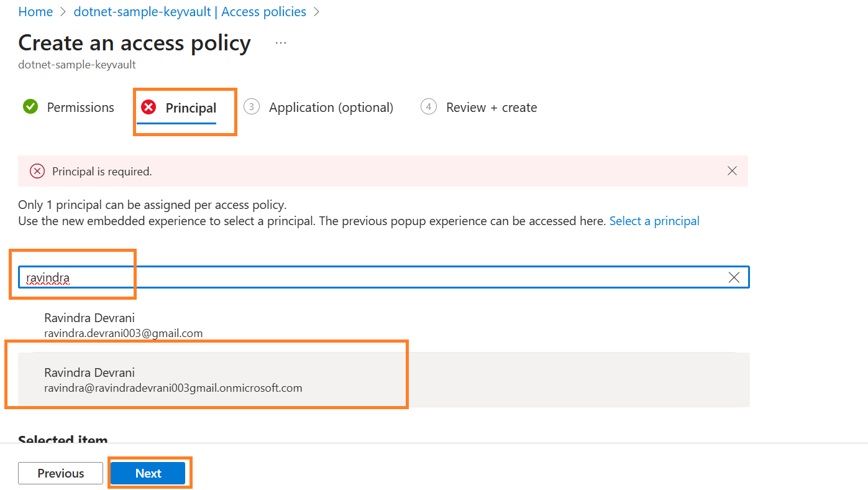Dismiss the 'Principal is required' error banner

coord(732,171)
